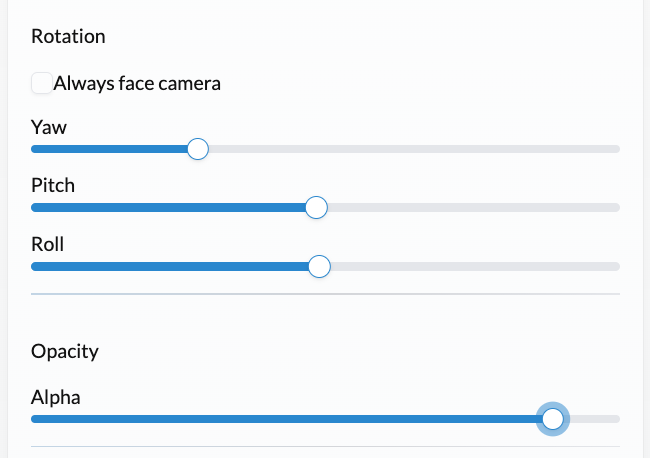Click the gray unfilled part of Yaw slider
Viewport: 650px width, 458px height.
(x=414, y=149)
